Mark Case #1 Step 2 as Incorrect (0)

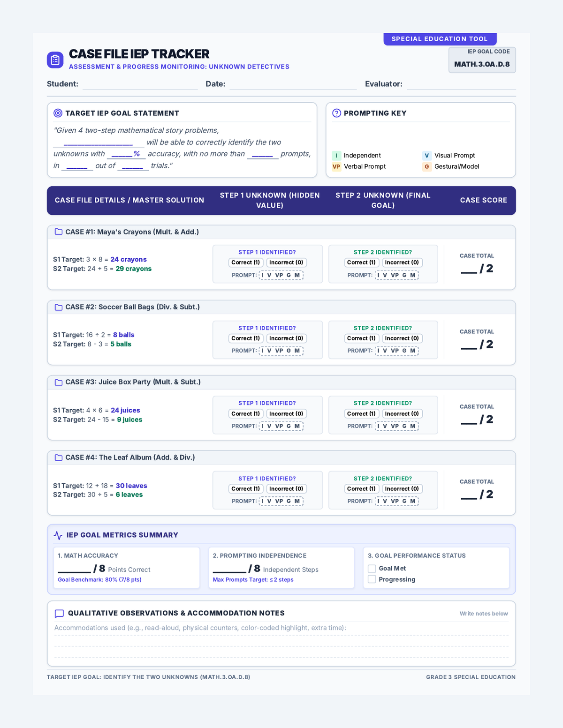(x=402, y=263)
